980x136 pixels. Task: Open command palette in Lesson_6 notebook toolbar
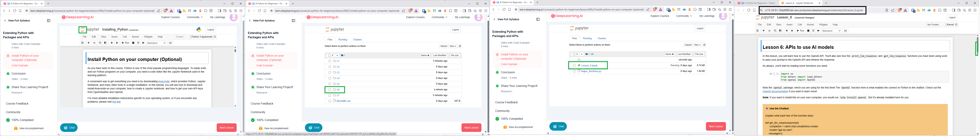tap(846, 31)
